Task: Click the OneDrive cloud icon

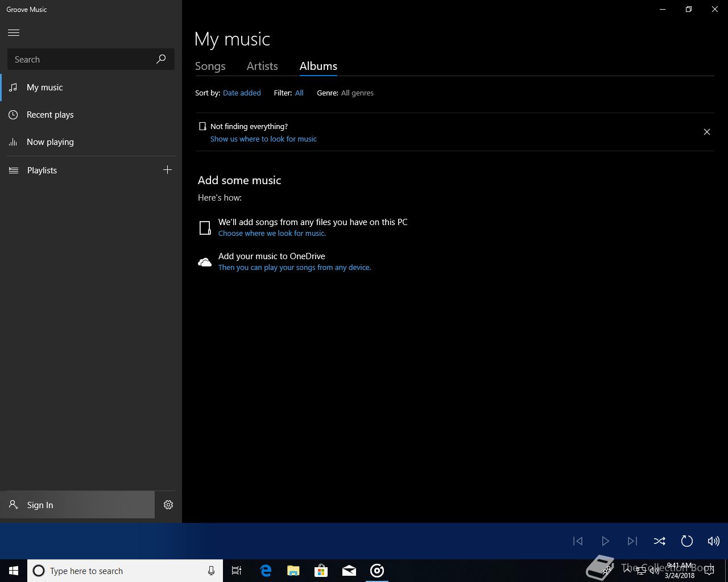Action: pos(205,262)
